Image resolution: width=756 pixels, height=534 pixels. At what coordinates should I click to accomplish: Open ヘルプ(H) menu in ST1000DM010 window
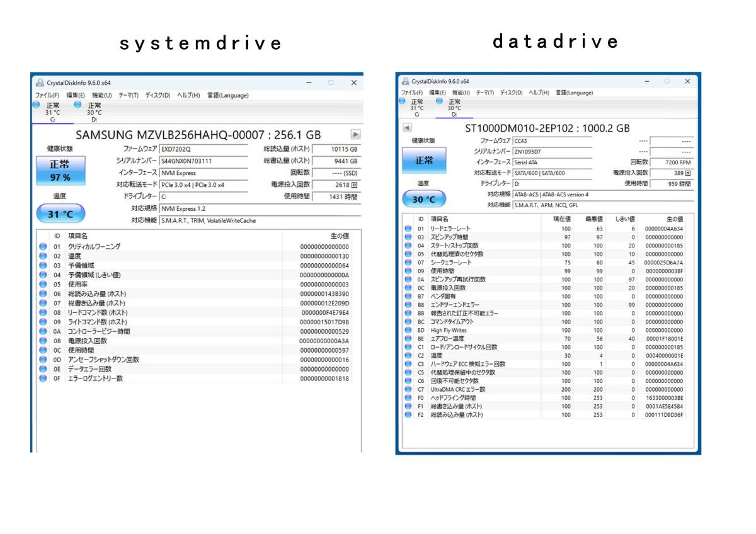(539, 93)
